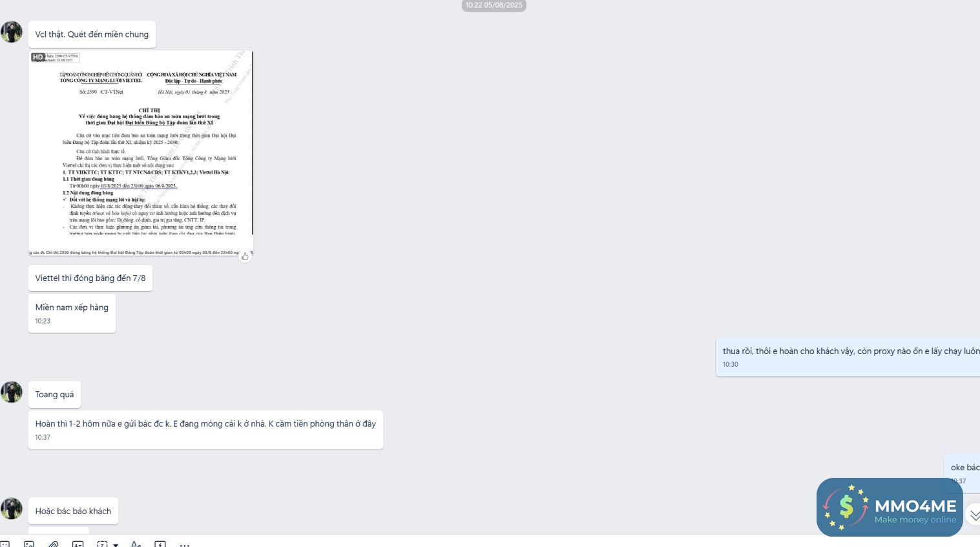Open the text formatting icon
Image resolution: width=980 pixels, height=547 pixels.
point(136,544)
